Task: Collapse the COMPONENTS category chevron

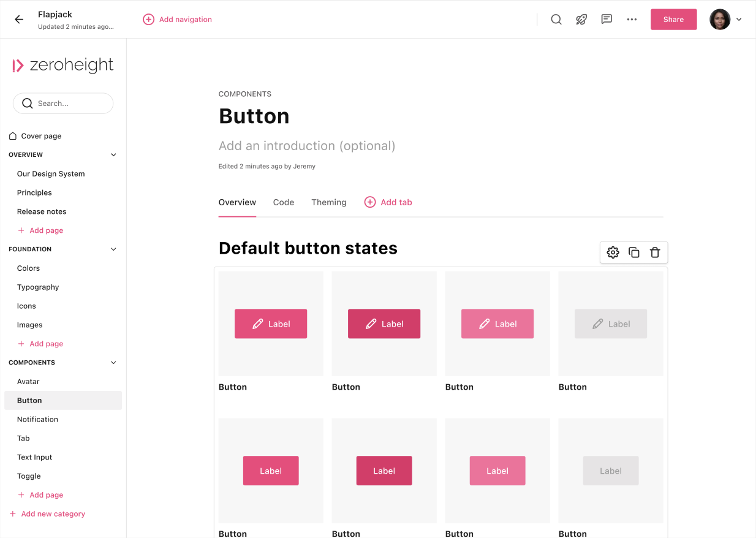Action: (113, 363)
